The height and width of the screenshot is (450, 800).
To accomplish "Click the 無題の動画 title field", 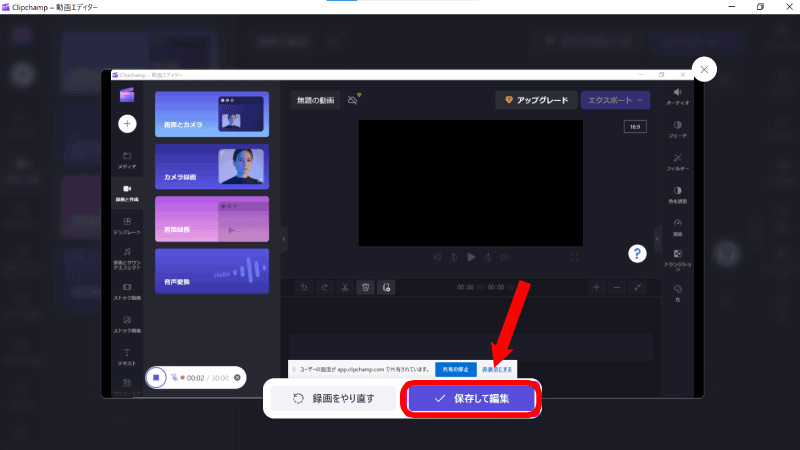I will pyautogui.click(x=316, y=101).
